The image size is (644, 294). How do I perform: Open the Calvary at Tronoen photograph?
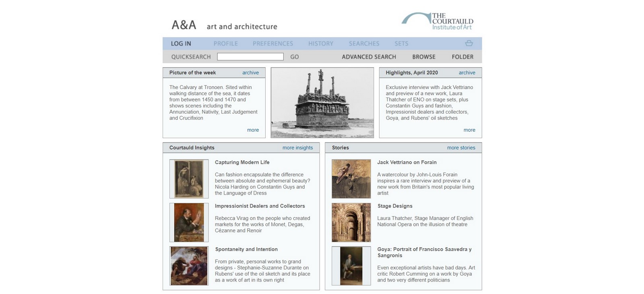322,103
